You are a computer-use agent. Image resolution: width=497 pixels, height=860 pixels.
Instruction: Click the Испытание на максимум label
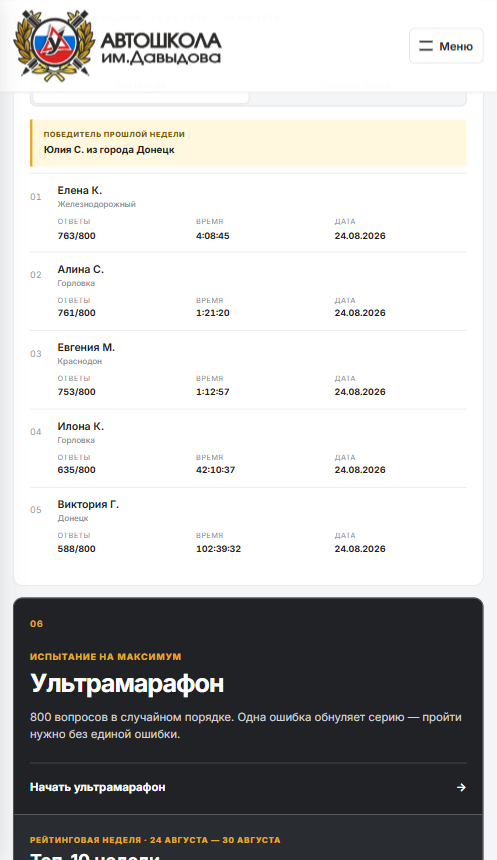click(105, 657)
